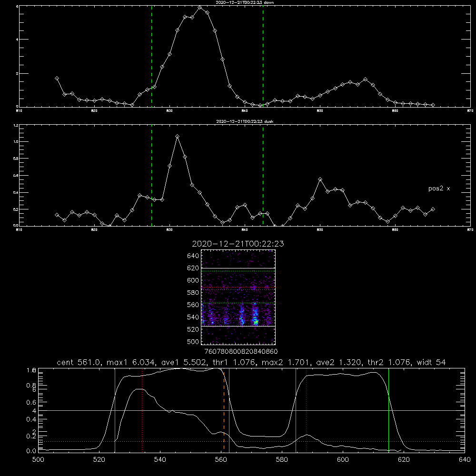This screenshot has width=476, height=476.
Task: Click the last data diamond of the dusk curve
Action: [x=433, y=209]
